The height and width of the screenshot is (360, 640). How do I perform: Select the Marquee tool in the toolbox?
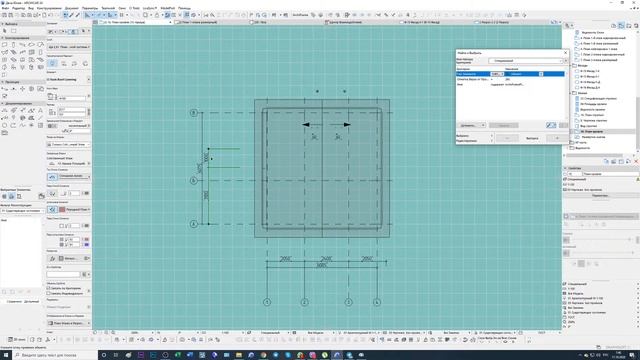tap(14, 31)
